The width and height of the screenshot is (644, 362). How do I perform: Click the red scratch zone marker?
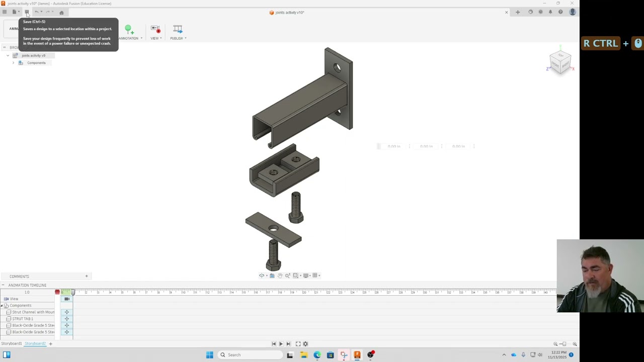(57, 292)
